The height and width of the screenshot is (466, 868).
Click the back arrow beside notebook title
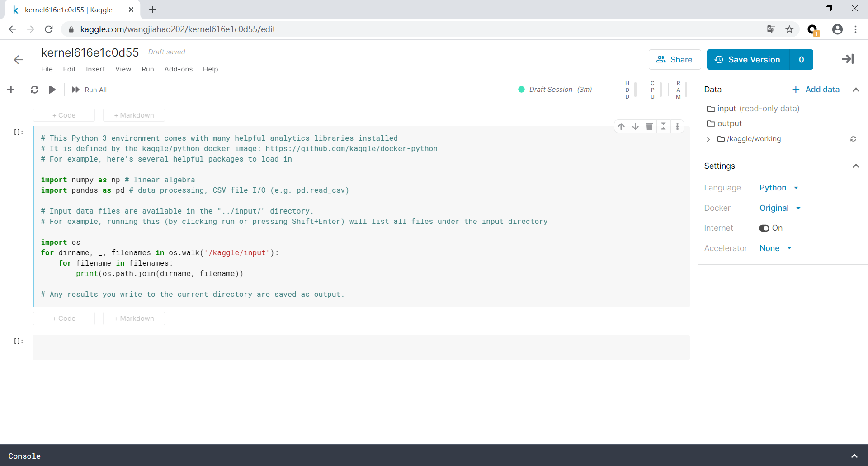[x=18, y=60]
